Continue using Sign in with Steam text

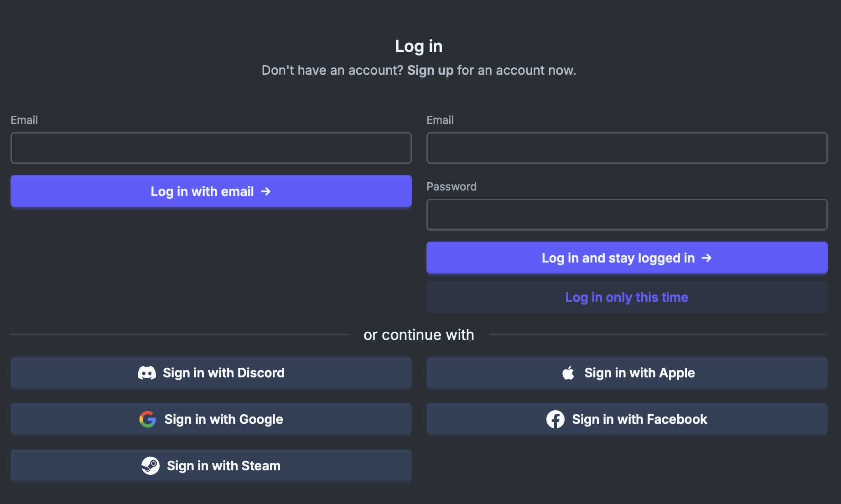coord(223,466)
